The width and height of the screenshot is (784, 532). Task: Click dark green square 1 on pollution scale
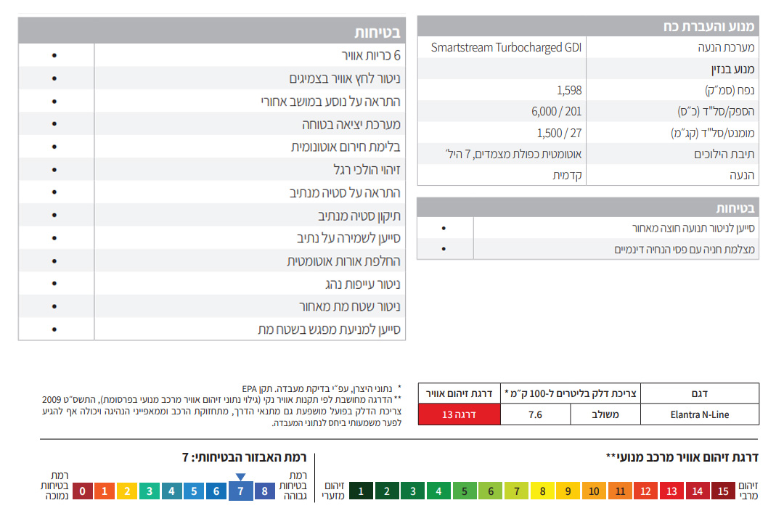tap(361, 491)
